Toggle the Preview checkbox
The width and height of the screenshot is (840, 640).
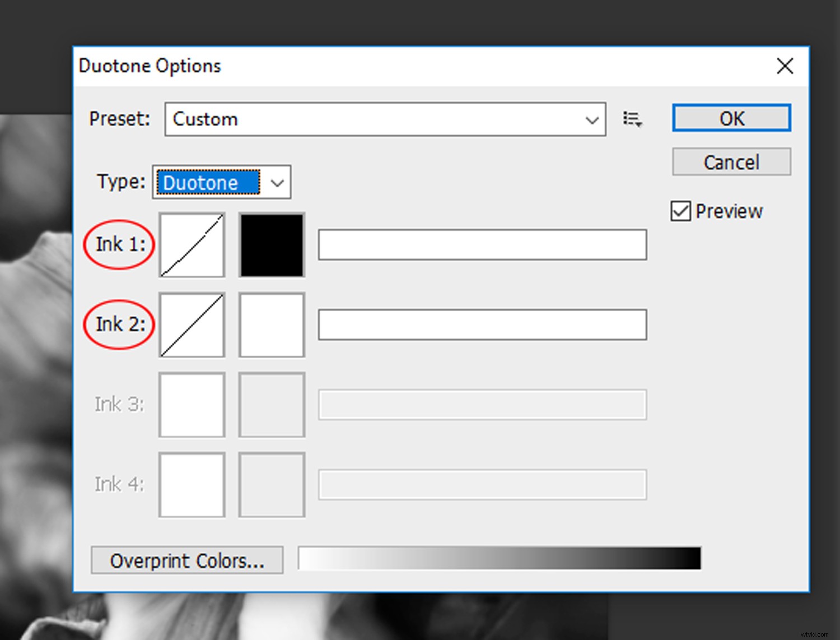(680, 211)
